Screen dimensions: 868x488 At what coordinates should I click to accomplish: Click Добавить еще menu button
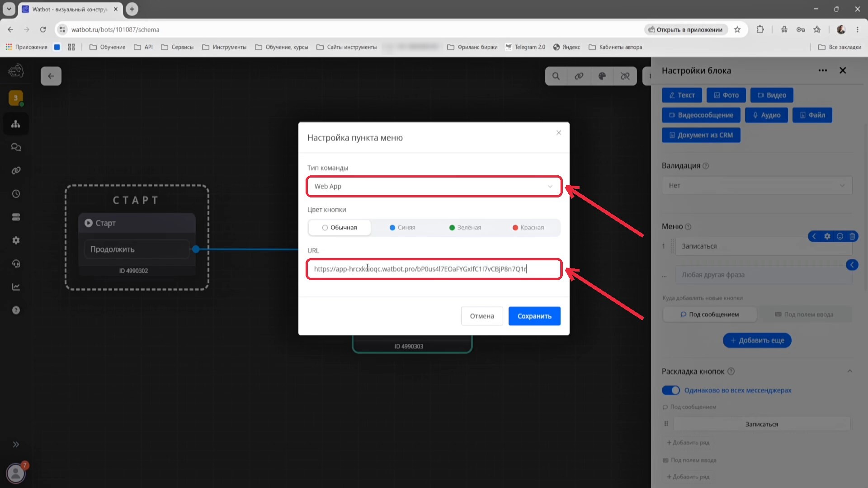[x=757, y=340]
